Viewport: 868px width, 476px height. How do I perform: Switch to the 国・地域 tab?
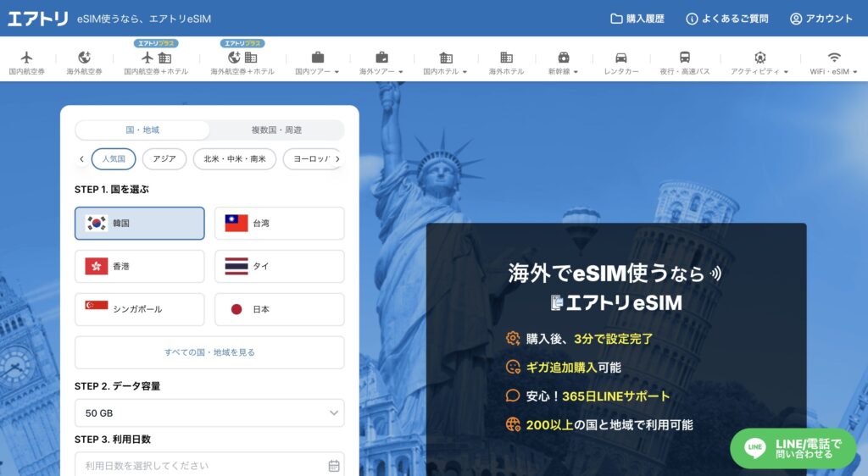[142, 130]
